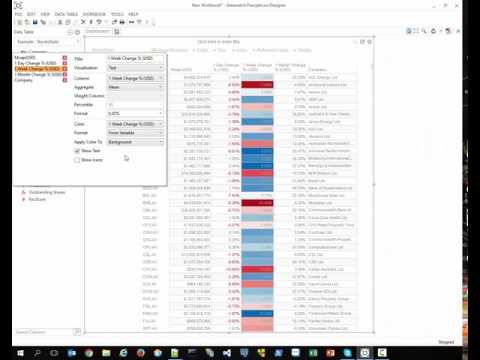The width and height of the screenshot is (480, 360).
Task: Open Chrome from the Windows taskbar
Action: (89, 353)
